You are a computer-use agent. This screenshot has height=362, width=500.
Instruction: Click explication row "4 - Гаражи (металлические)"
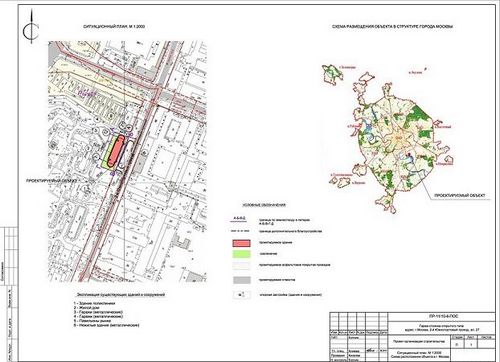pyautogui.click(x=98, y=316)
